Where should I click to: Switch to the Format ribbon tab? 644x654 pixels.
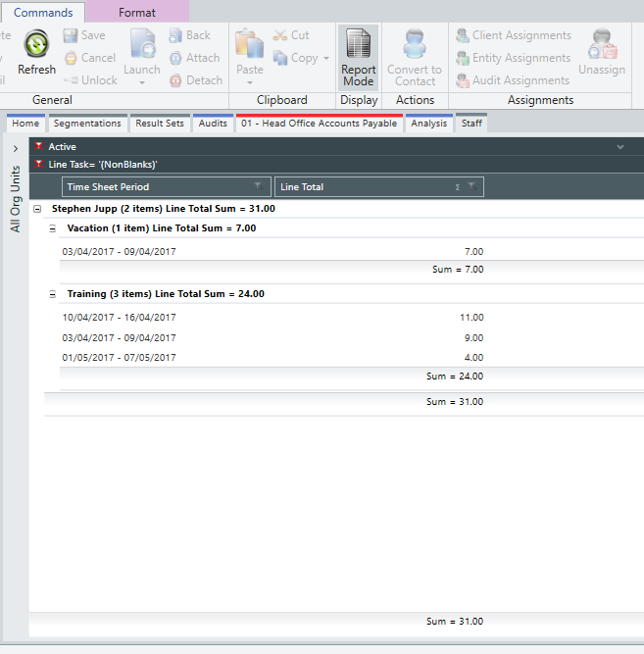click(137, 13)
